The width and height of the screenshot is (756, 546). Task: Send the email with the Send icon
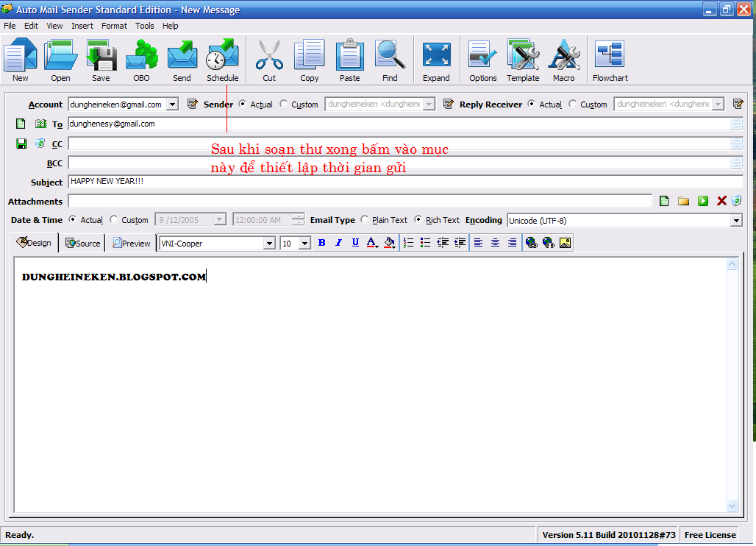tap(182, 60)
